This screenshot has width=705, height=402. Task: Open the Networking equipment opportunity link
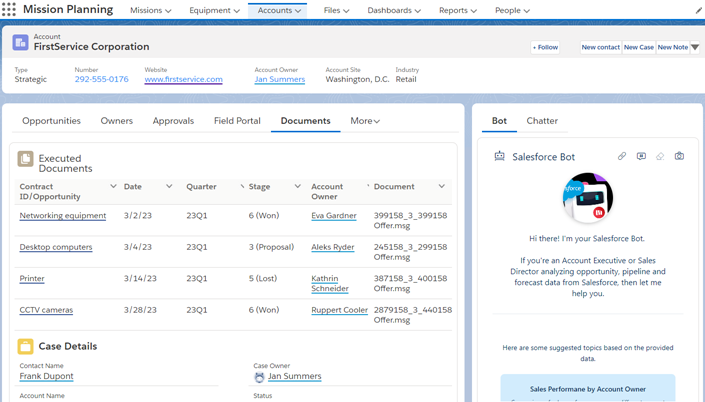click(x=63, y=215)
